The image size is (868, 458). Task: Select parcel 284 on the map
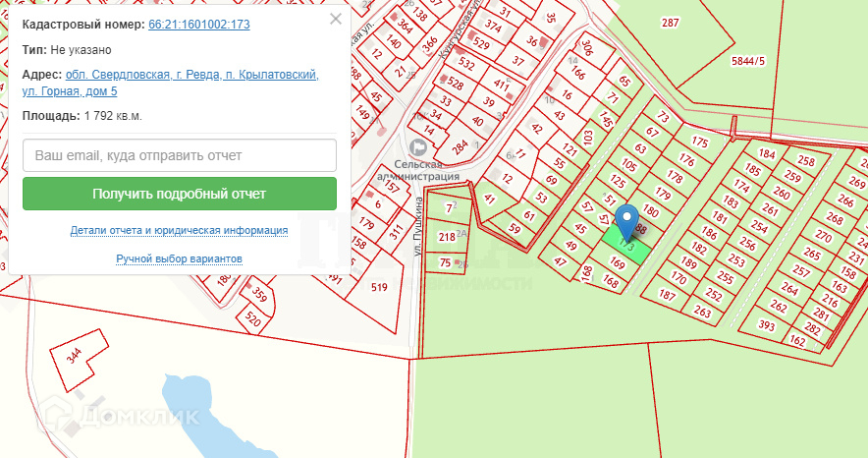(460, 146)
